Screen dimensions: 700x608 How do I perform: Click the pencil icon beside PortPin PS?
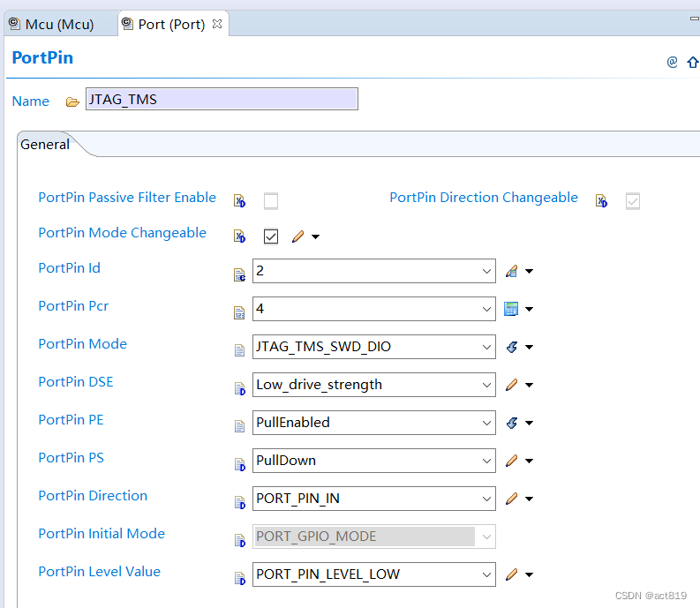tap(511, 461)
